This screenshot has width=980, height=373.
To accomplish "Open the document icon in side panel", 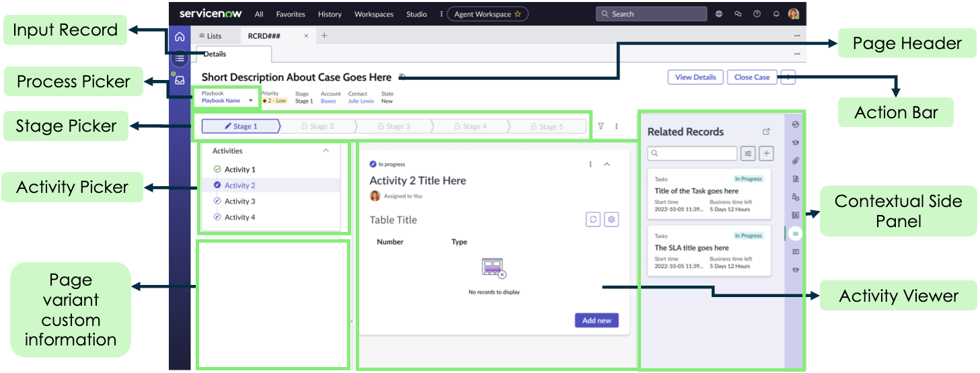I will tap(796, 179).
